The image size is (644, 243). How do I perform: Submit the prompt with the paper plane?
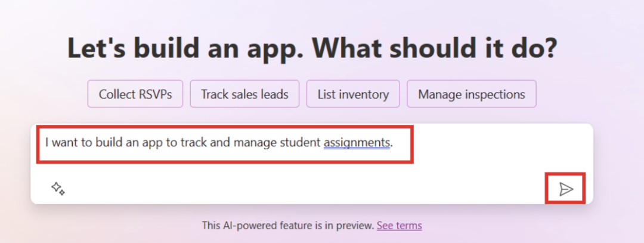tap(565, 189)
